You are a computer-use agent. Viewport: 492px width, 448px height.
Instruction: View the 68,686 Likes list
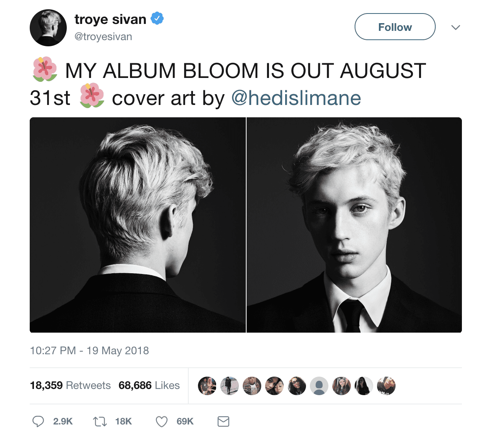point(149,385)
